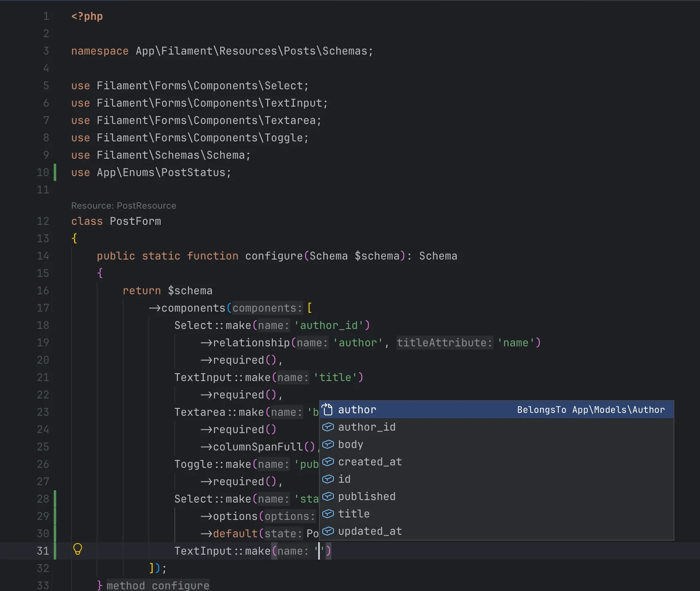Pick the 'created_at' completion suggestion
Viewport: 700px width, 591px height.
click(x=497, y=462)
